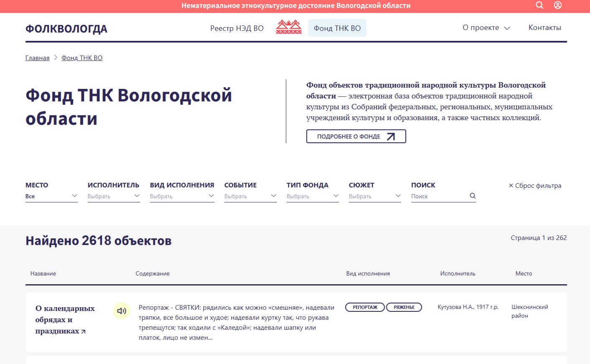Viewport: 590px width, 364px height.
Task: Select the Реестр НЭД ВО menu item
Action: [x=237, y=28]
